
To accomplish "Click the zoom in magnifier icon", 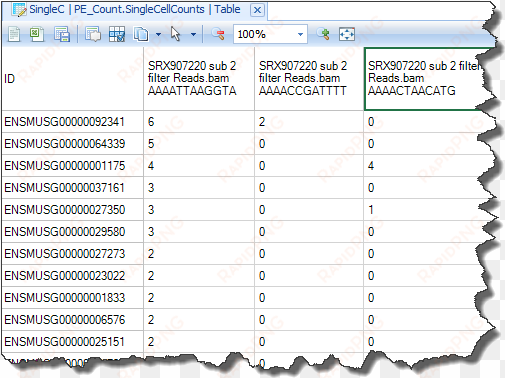I will pos(323,34).
